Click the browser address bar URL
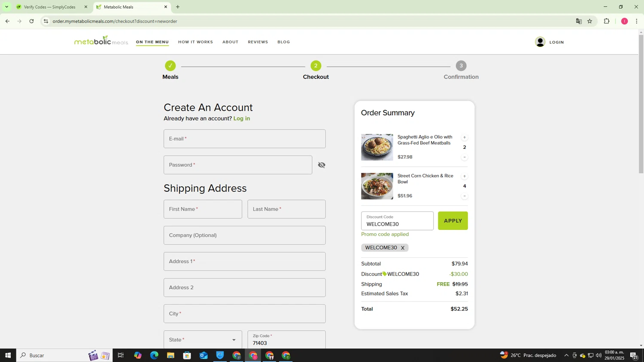 pyautogui.click(x=115, y=21)
